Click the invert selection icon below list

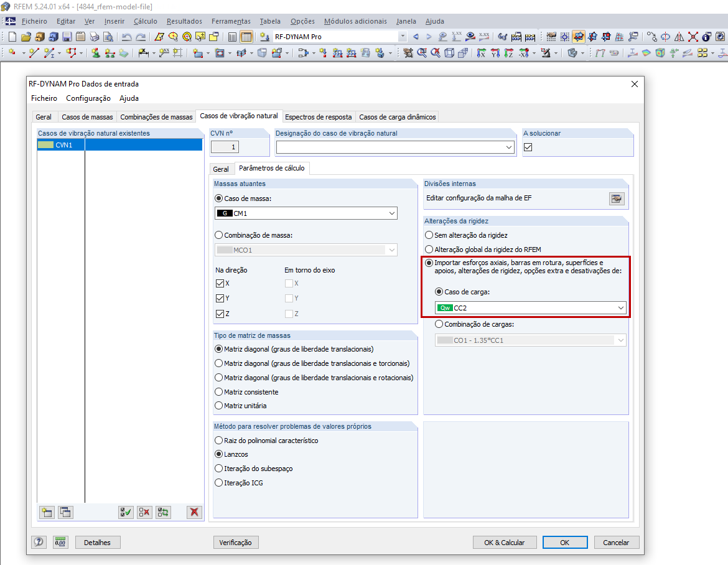click(163, 512)
